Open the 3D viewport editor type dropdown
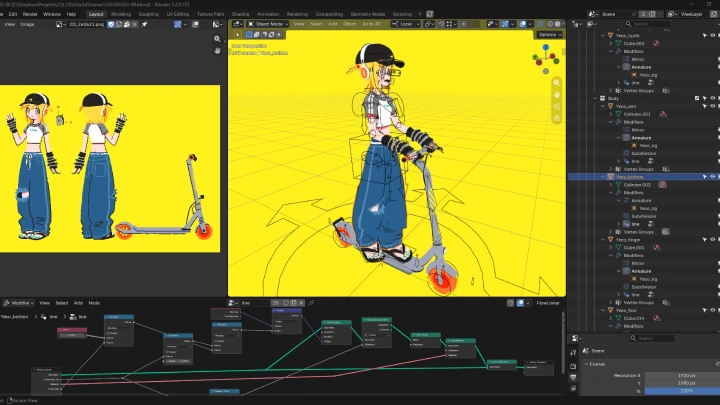Image resolution: width=720 pixels, height=405 pixels. coord(237,24)
